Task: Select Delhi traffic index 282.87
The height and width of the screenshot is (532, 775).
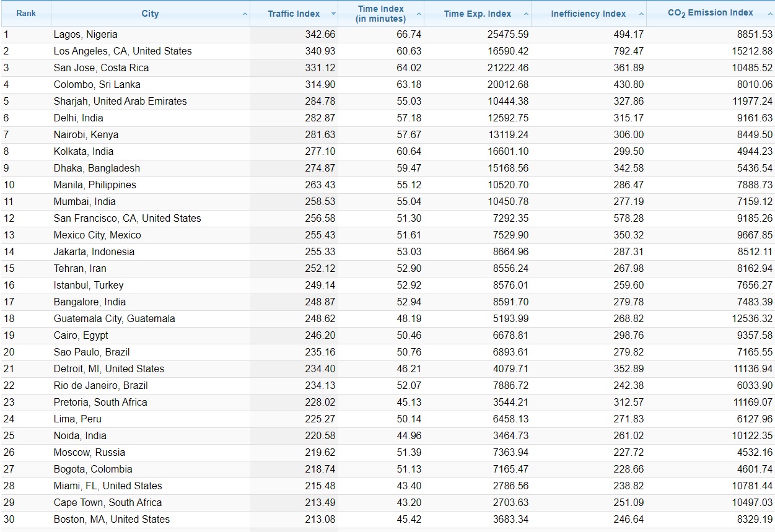Action: pos(320,118)
